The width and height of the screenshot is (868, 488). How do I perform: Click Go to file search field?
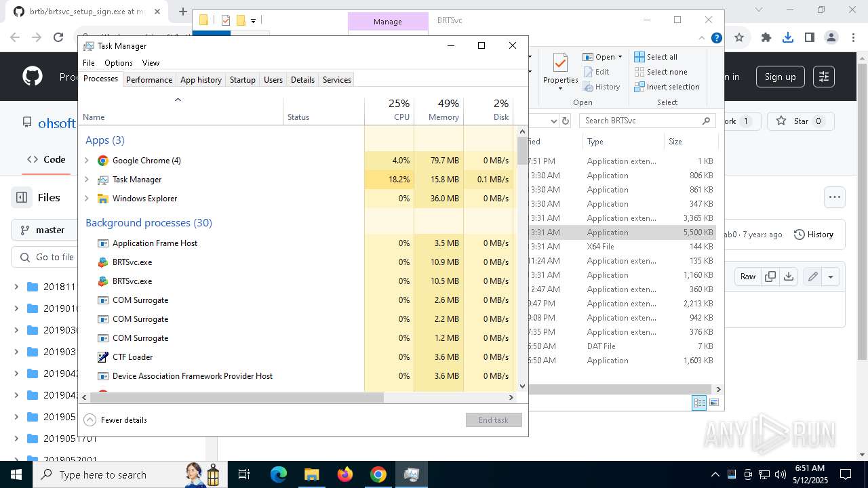tap(45, 258)
